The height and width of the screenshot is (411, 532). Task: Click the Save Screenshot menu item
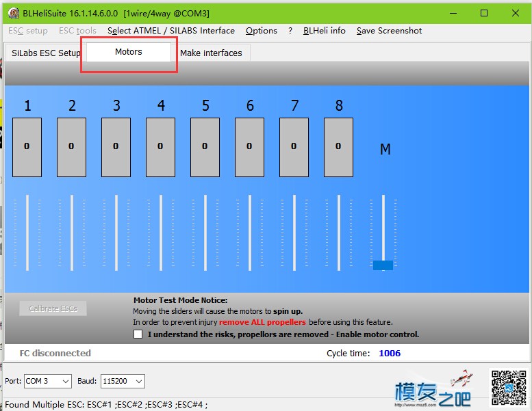tap(389, 31)
